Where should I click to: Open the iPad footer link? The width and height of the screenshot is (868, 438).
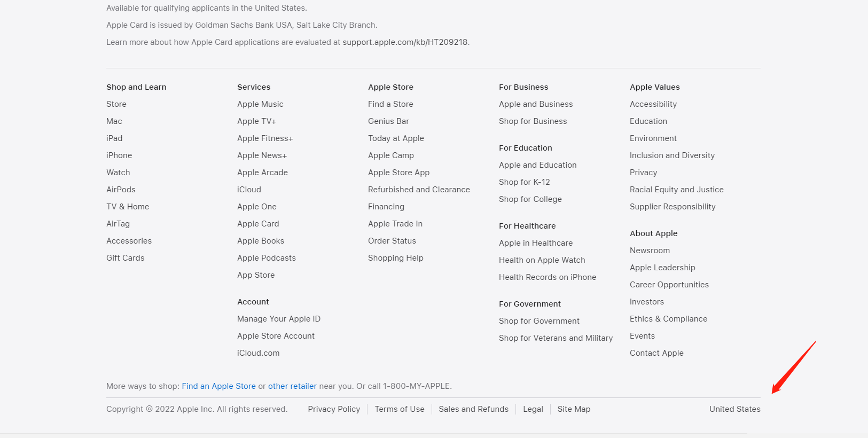tap(114, 138)
